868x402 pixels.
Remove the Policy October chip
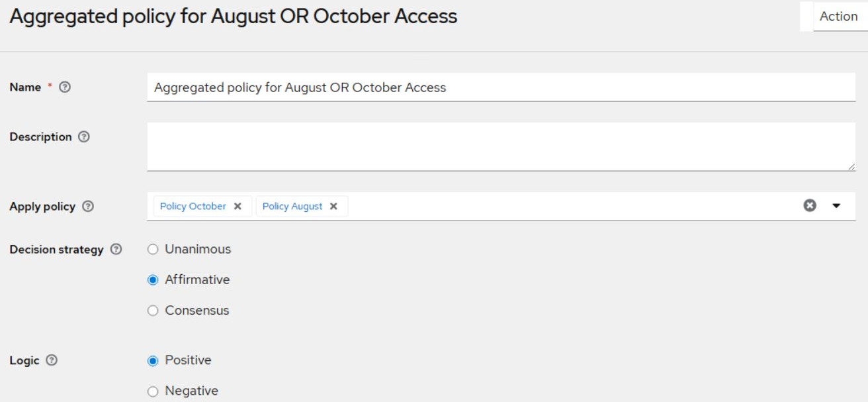click(238, 207)
